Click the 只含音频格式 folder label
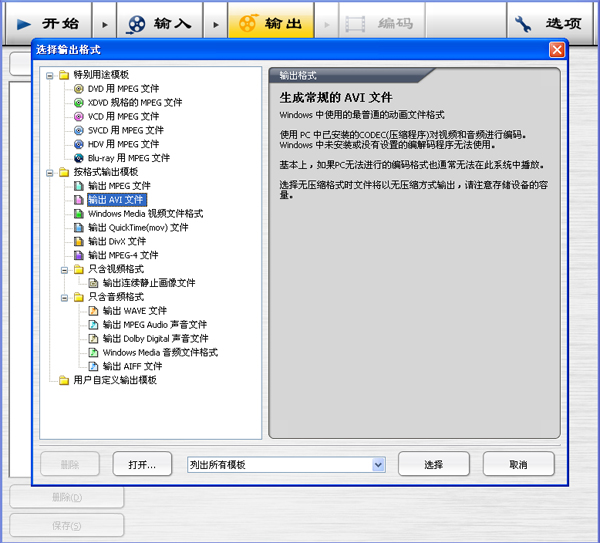600x543 pixels. [116, 297]
